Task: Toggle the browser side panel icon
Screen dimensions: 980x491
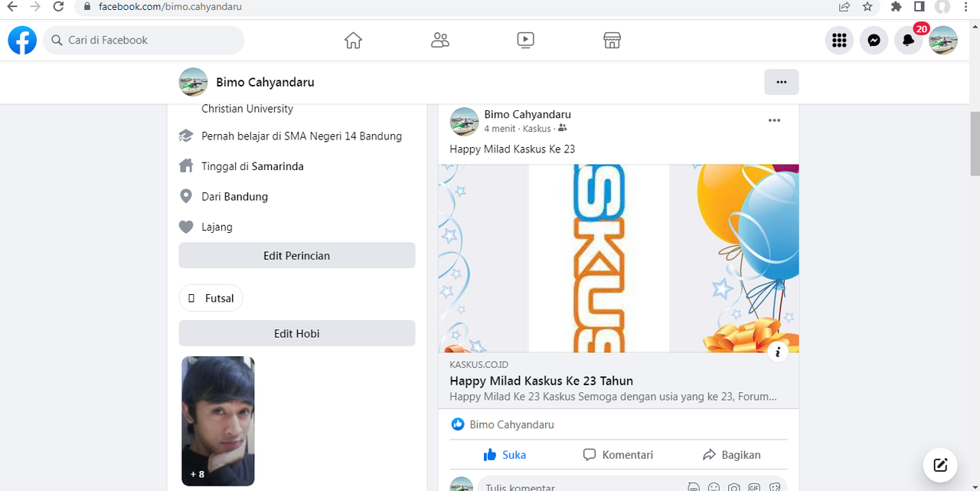Action: tap(920, 7)
